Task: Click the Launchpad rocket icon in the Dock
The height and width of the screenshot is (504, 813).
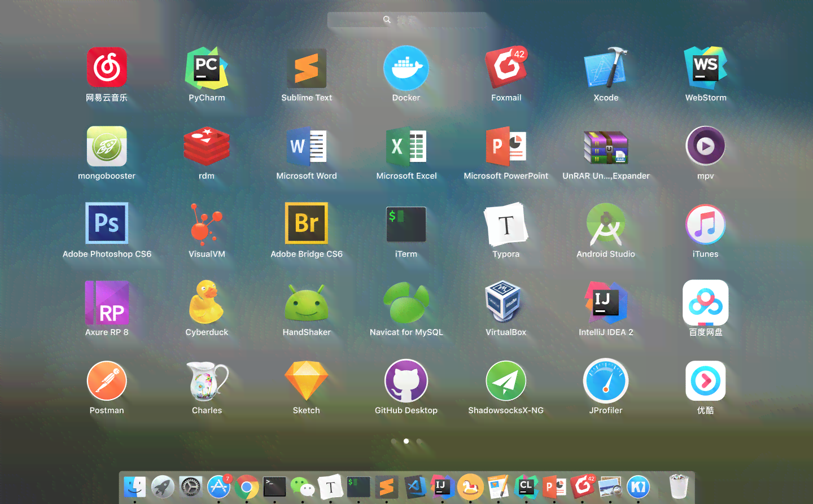Action: point(163,487)
